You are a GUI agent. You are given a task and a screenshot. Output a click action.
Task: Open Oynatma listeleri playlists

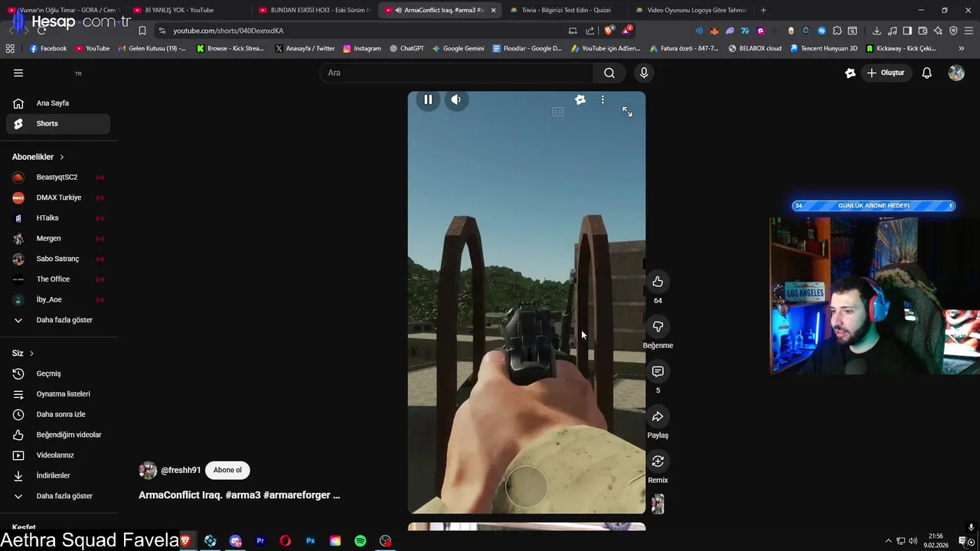pos(58,394)
